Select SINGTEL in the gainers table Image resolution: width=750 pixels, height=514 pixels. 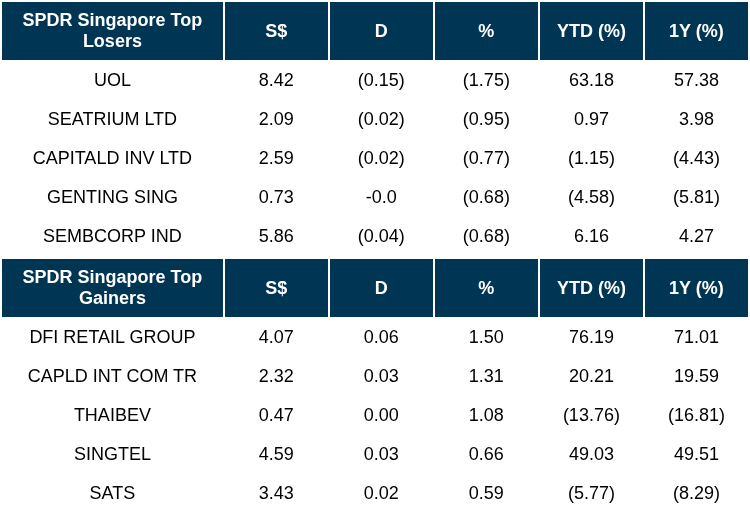[x=112, y=454]
